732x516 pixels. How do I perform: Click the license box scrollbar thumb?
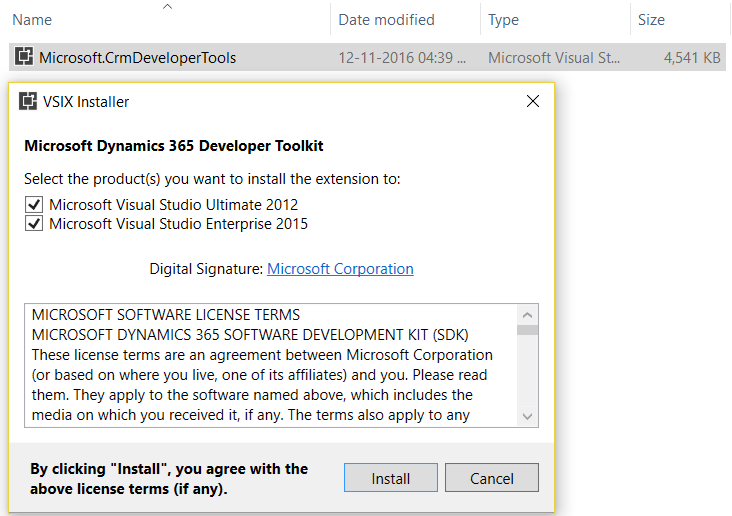coord(528,331)
